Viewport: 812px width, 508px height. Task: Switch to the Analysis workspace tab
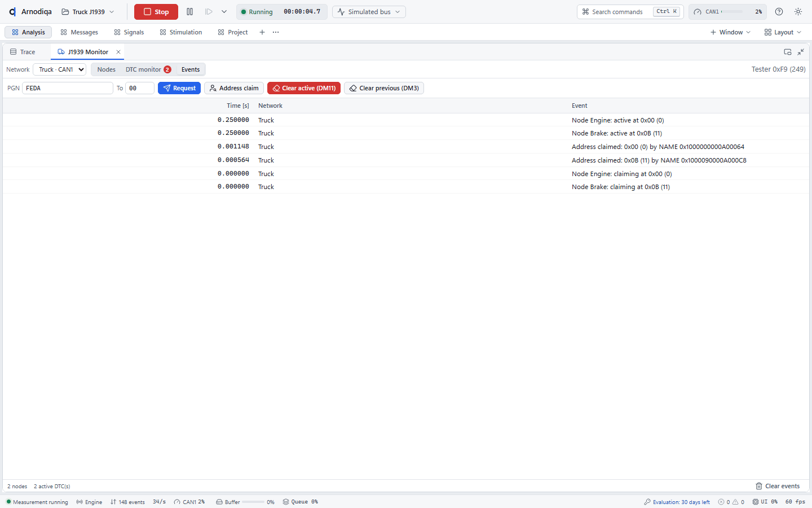28,32
